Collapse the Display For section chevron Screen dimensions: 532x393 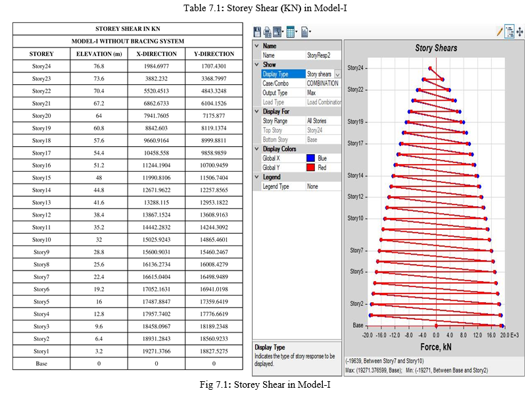[257, 111]
